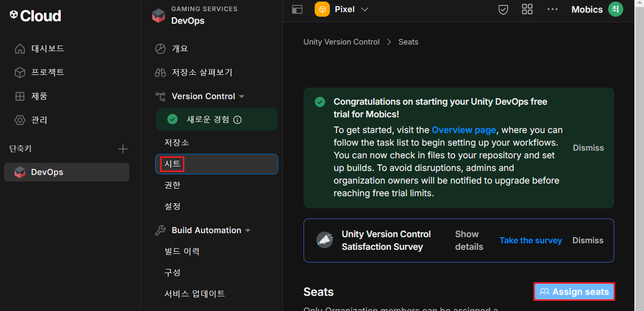Viewport: 644px width, 311px height.
Task: Open 관리 in the main nav
Action: tap(39, 120)
